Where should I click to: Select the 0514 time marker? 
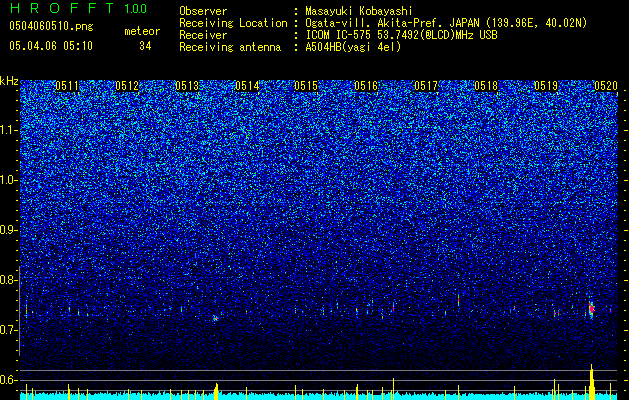[247, 86]
